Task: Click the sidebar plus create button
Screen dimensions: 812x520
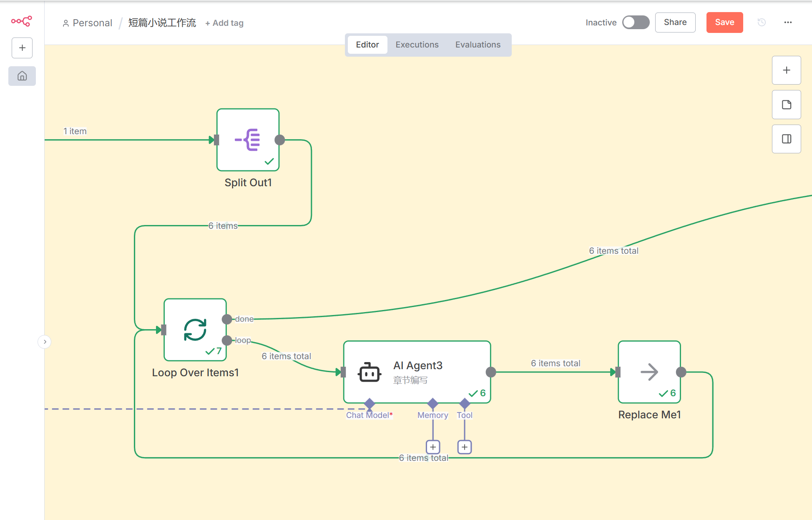Action: coord(22,48)
